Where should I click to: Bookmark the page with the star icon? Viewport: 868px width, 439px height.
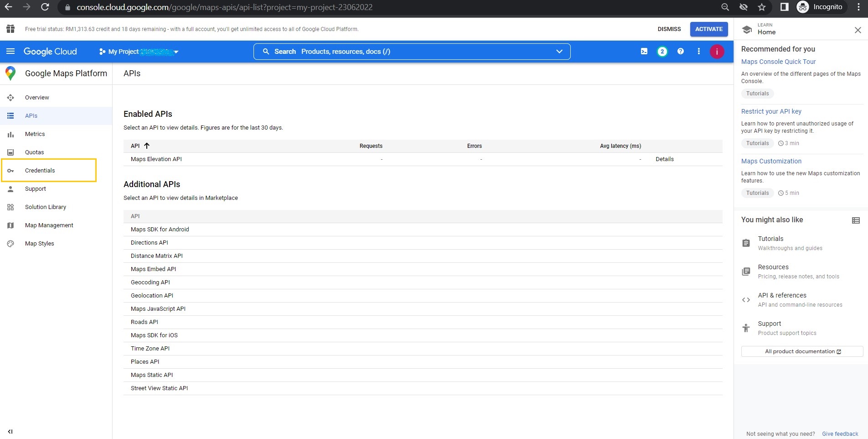coord(762,7)
